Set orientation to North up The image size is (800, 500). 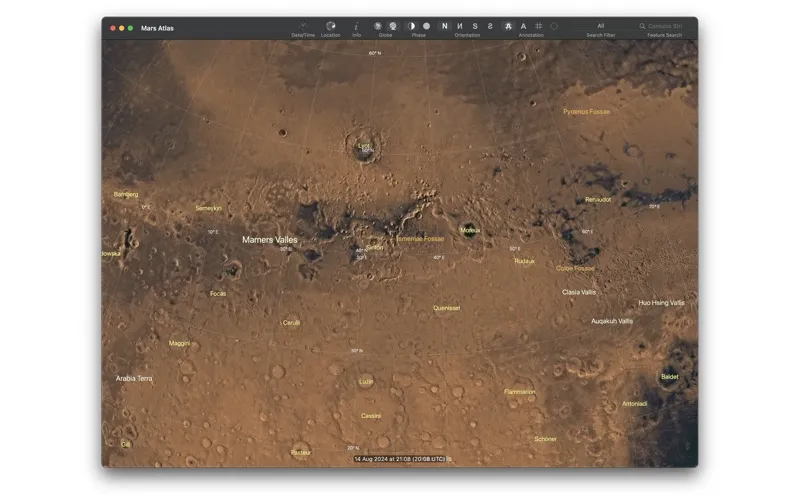click(444, 26)
